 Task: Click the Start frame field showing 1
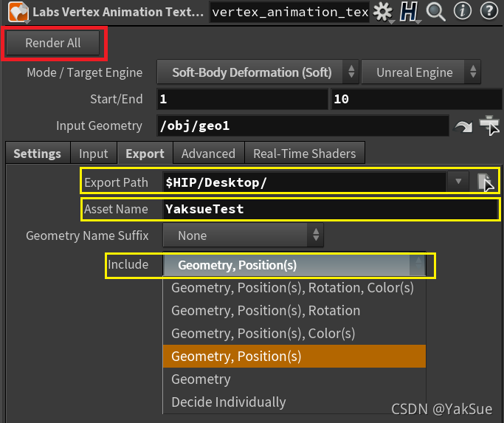(242, 99)
